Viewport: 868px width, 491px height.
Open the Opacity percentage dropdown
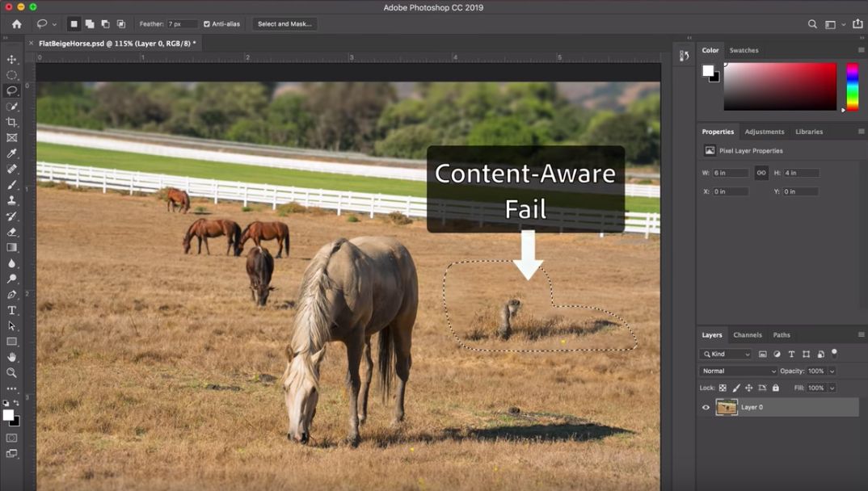pos(832,371)
